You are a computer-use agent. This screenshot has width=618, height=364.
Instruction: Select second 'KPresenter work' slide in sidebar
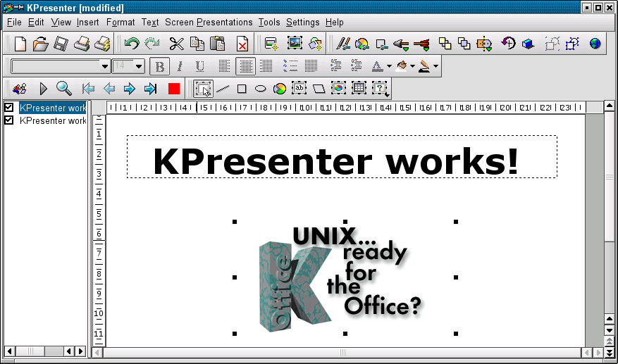[x=53, y=120]
